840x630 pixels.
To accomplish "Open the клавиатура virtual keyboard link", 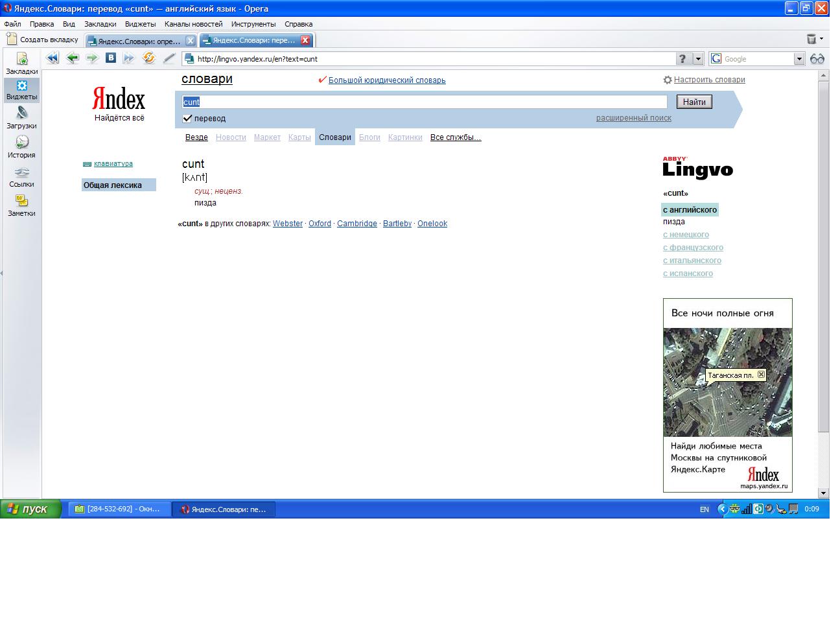I will tap(113, 164).
